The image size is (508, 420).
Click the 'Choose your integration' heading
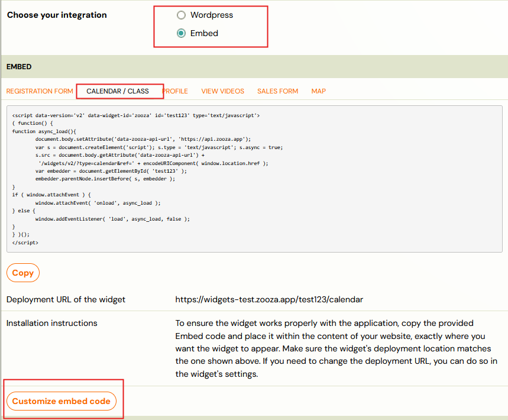(57, 15)
